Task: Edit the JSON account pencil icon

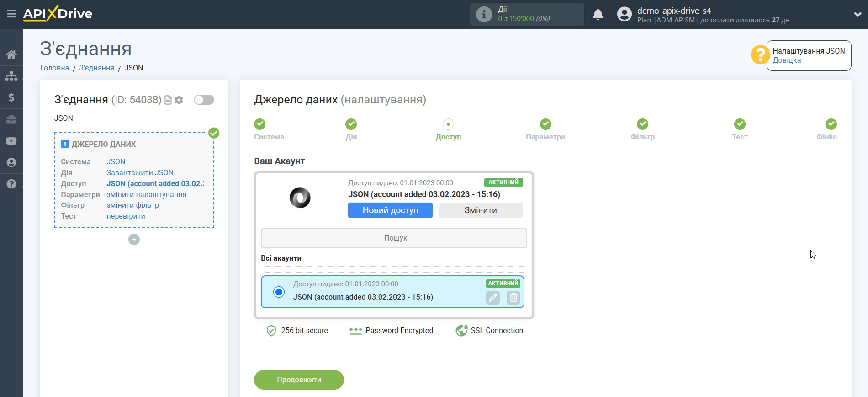Action: tap(493, 298)
